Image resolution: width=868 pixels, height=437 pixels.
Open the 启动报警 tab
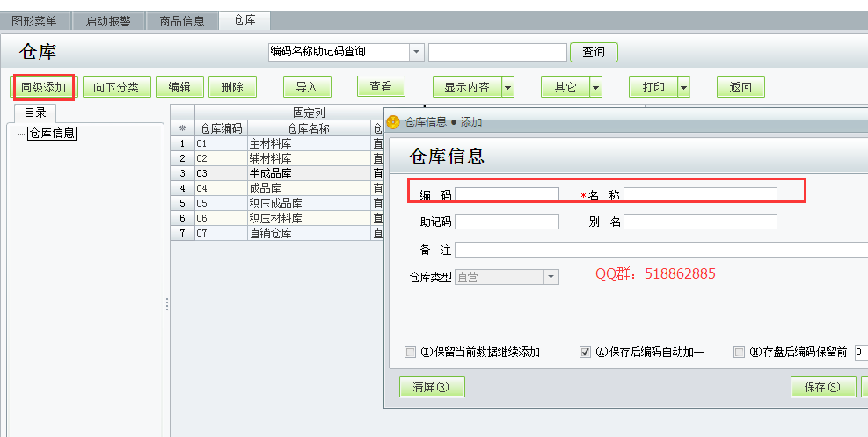(x=108, y=21)
